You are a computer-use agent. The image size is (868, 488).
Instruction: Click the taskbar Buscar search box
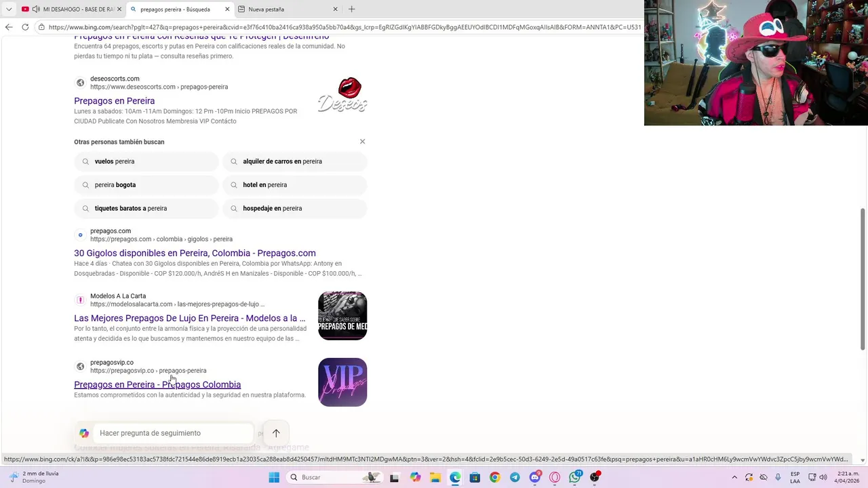[334, 477]
